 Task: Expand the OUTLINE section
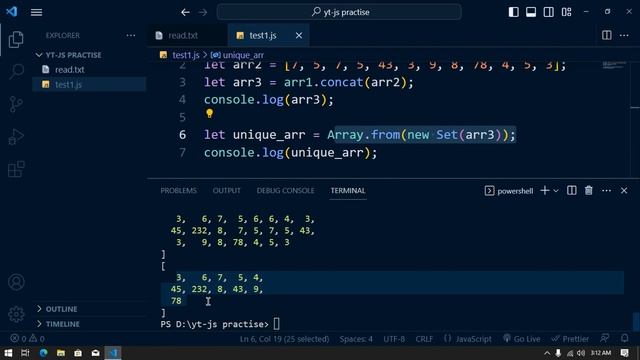click(x=61, y=309)
